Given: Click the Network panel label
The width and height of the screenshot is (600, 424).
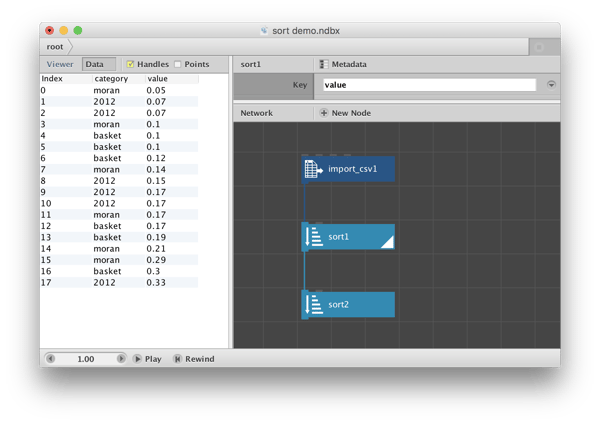Looking at the screenshot, I should pyautogui.click(x=256, y=113).
